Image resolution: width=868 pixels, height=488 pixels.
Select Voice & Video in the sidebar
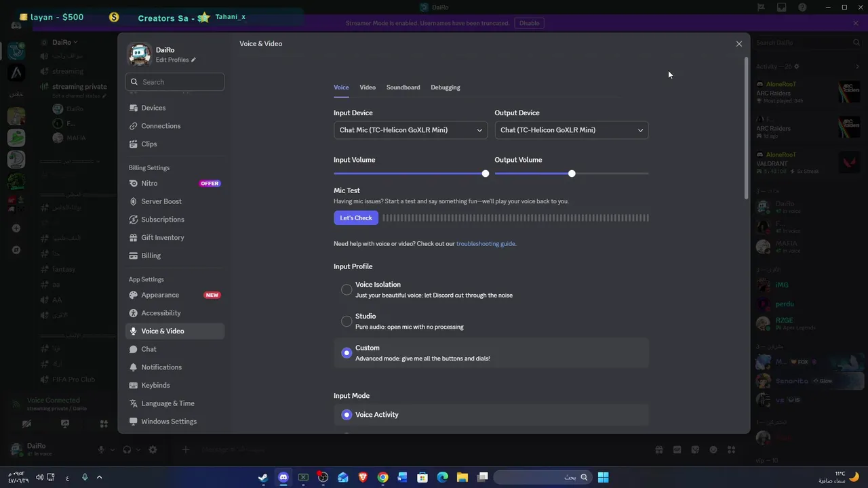click(x=174, y=331)
